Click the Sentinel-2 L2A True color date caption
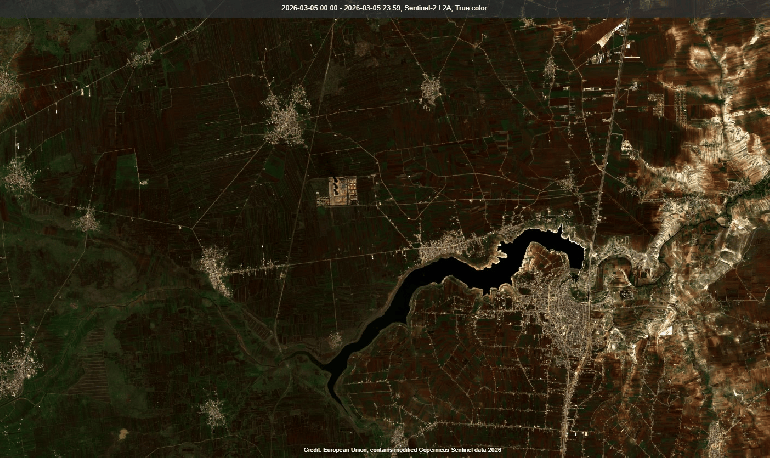The height and width of the screenshot is (458, 770). 384,8
